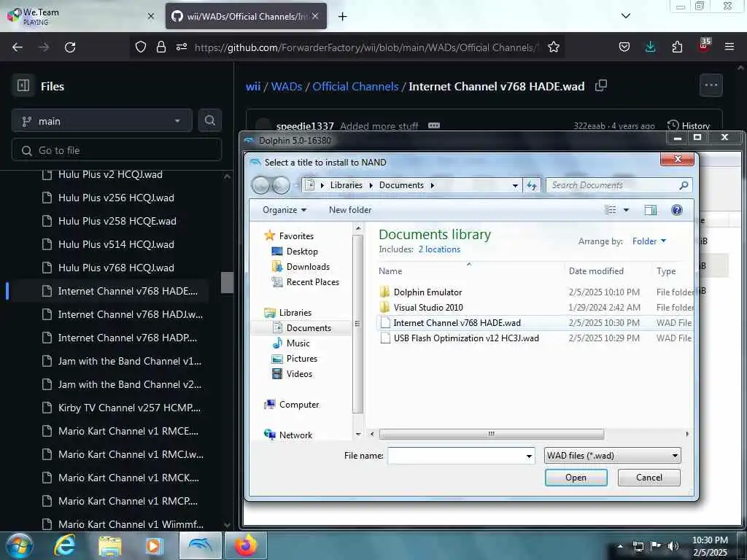Expand commit message ellipsis button
747x560 pixels.
[434, 125]
